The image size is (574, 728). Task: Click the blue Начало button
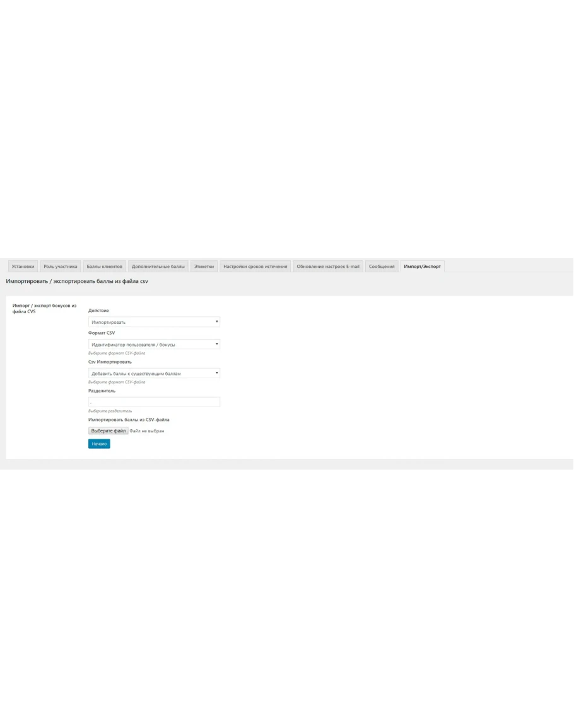[99, 444]
